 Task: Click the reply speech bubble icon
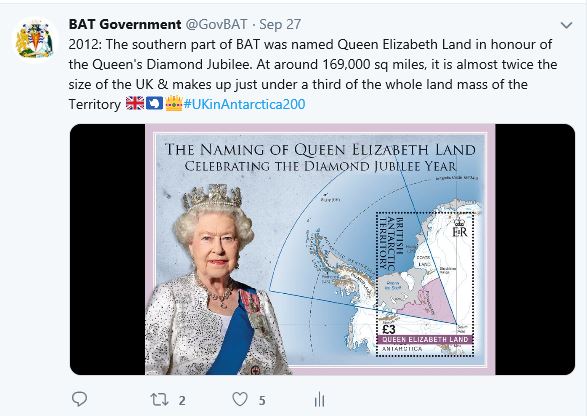pyautogui.click(x=79, y=399)
